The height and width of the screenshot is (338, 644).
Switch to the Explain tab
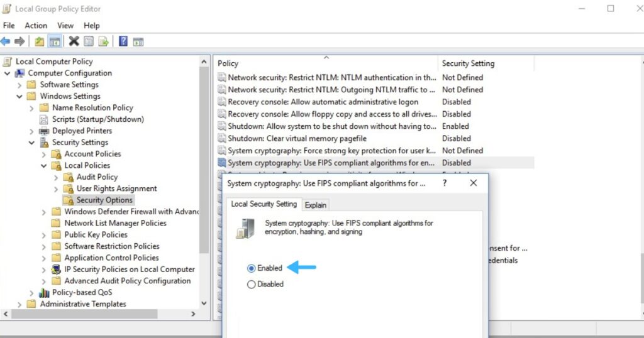315,205
